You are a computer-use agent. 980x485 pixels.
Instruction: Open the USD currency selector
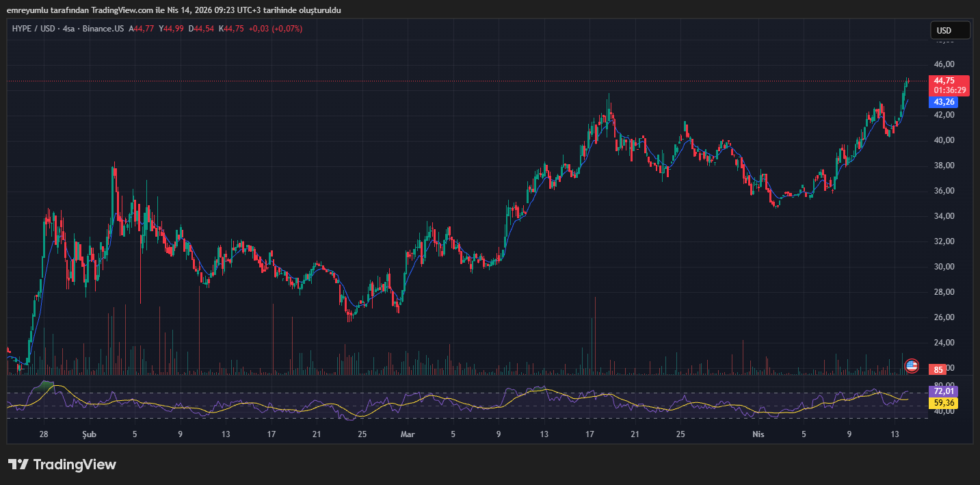[950, 30]
